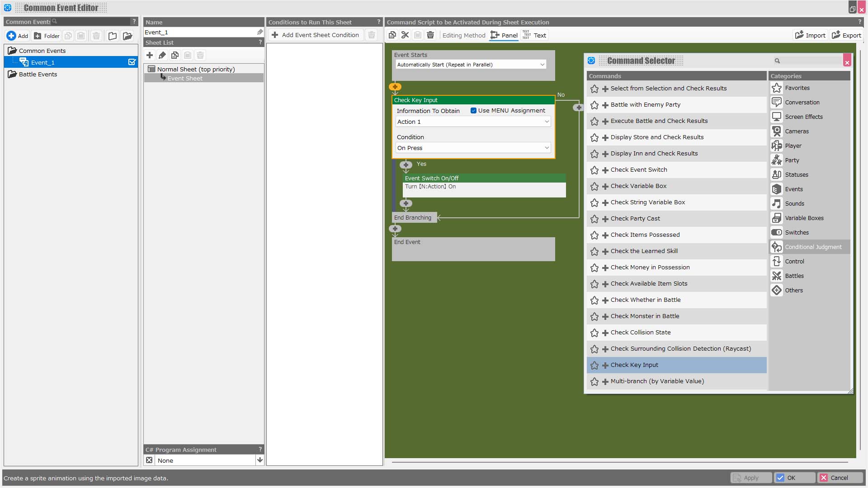The width and height of the screenshot is (868, 488).
Task: Open the Screen Effects category
Action: tap(810, 117)
